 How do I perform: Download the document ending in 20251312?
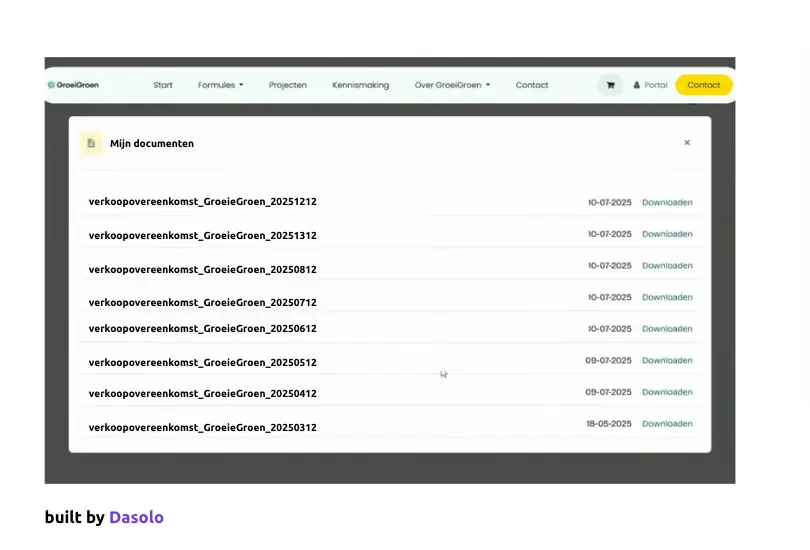[x=667, y=234]
